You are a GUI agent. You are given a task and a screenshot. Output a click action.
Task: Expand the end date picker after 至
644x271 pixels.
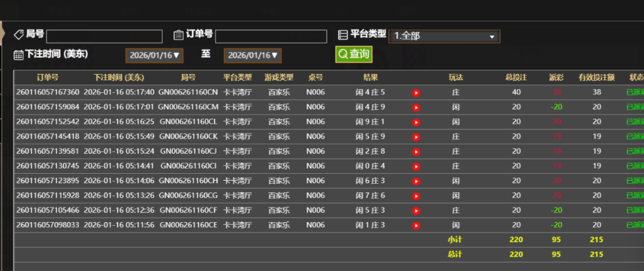coord(252,55)
